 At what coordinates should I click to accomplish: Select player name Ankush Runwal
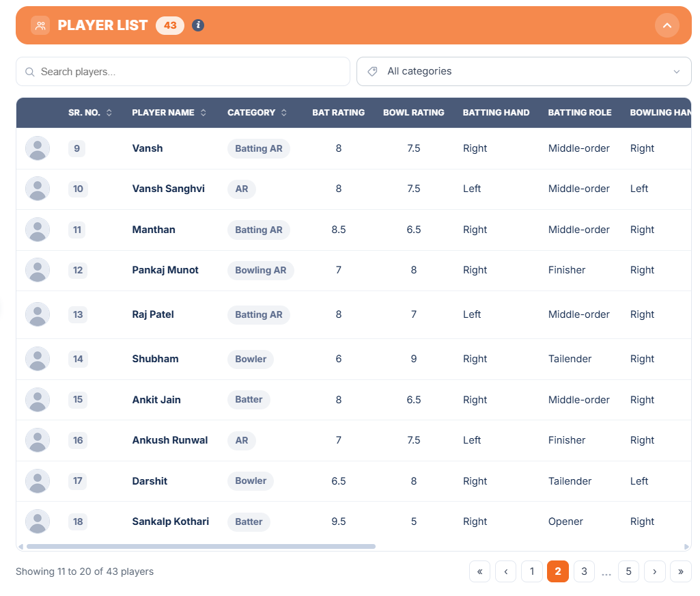click(169, 440)
